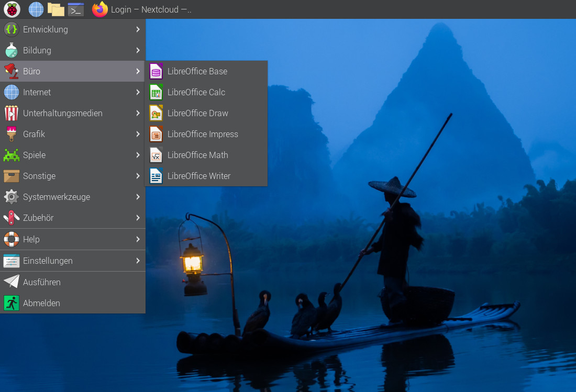This screenshot has width=576, height=392.
Task: Click the Sonstige box icon
Action: point(12,176)
